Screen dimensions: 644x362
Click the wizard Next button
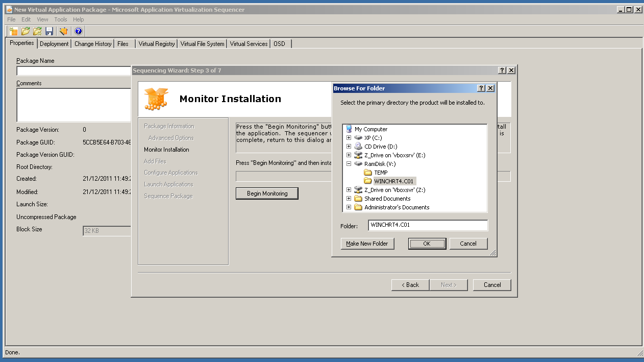[x=449, y=285]
